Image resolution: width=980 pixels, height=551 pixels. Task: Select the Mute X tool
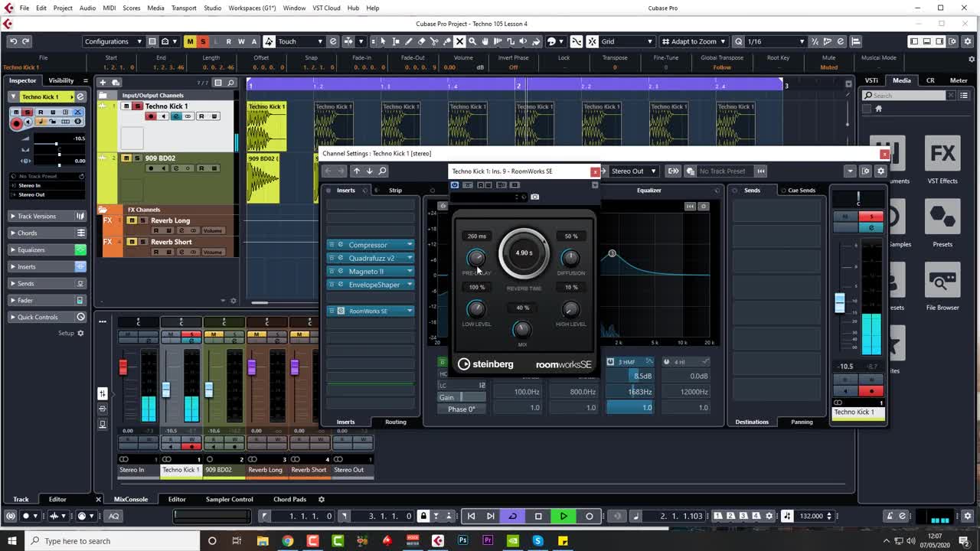coord(459,41)
